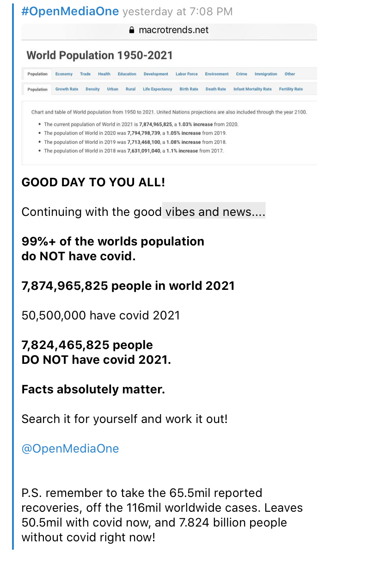This screenshot has height=576, width=392.
Task: Select the Economy tab
Action: 64,74
